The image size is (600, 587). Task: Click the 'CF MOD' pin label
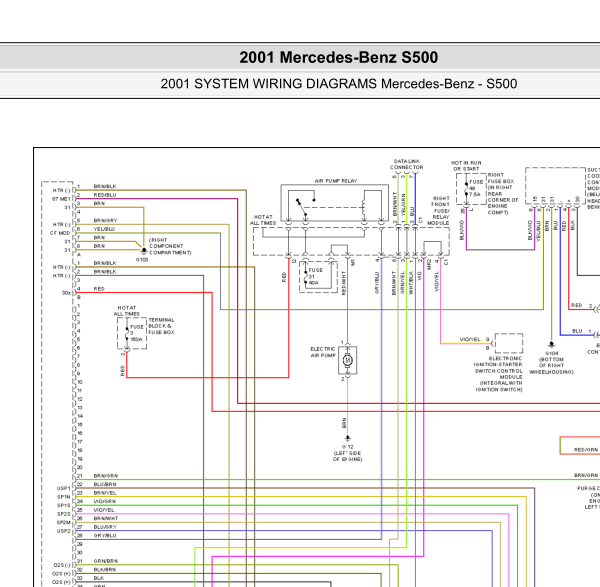(x=60, y=233)
